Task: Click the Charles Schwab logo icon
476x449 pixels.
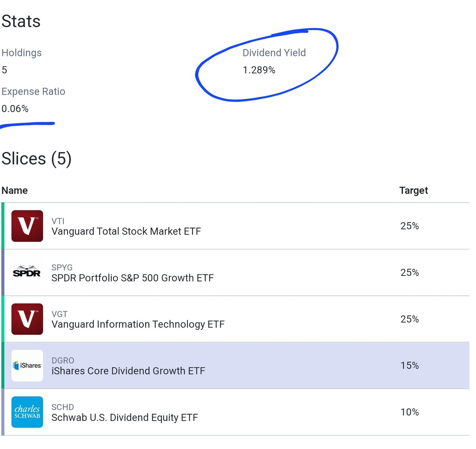Action: point(27,412)
